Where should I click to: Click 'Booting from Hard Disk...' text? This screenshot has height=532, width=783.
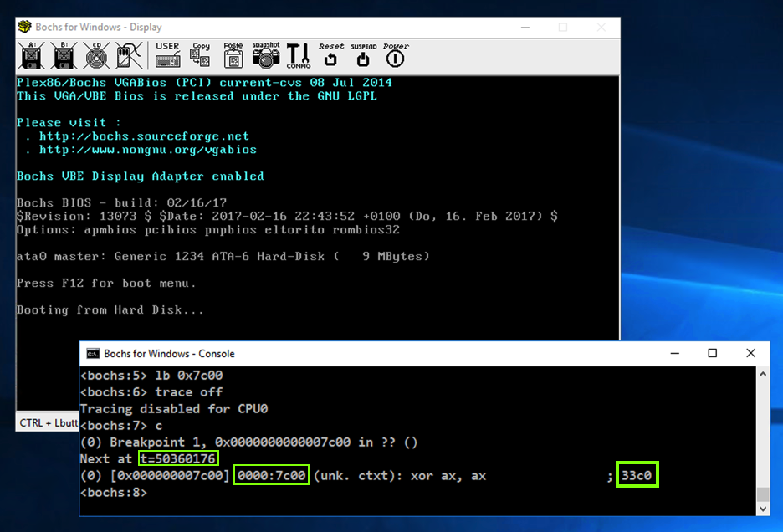110,309
